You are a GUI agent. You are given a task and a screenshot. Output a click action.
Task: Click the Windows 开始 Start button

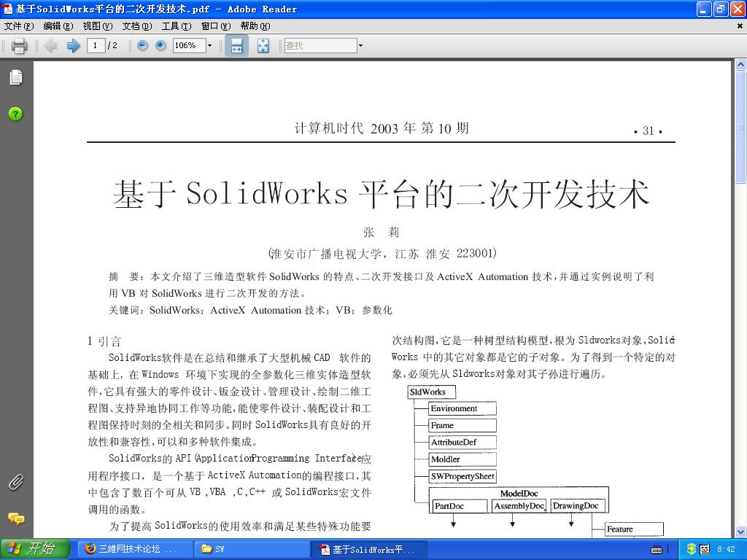click(x=35, y=549)
